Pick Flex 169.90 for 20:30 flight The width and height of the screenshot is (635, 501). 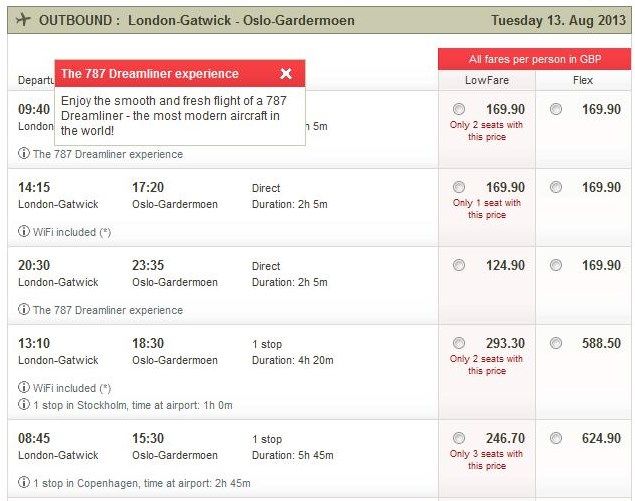tap(556, 265)
